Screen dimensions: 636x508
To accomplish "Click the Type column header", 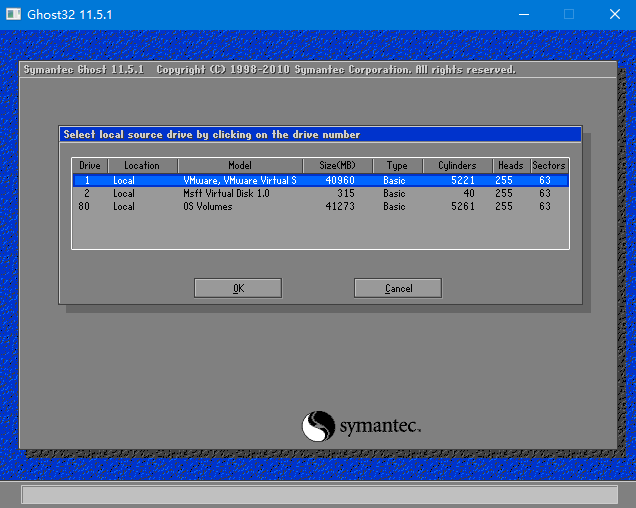I will pos(397,165).
